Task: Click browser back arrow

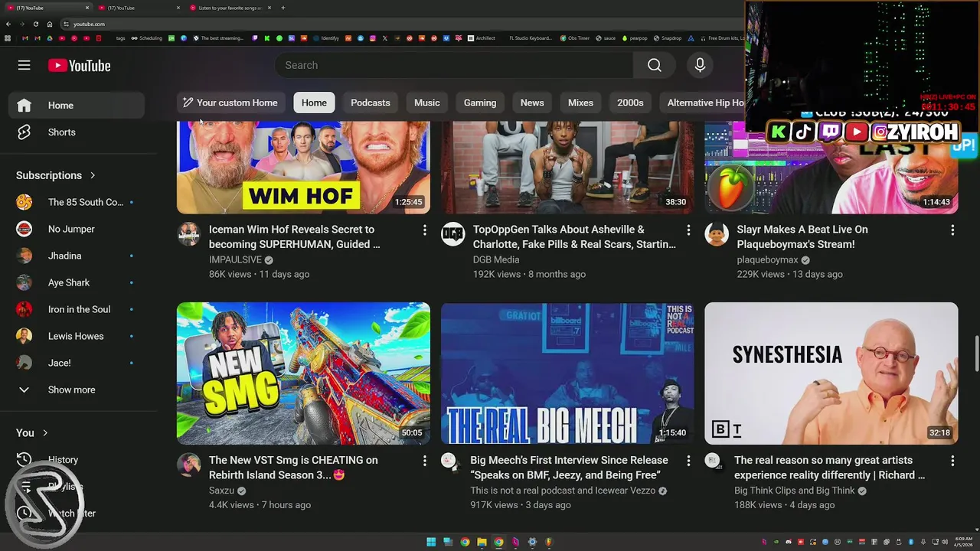Action: tap(8, 24)
